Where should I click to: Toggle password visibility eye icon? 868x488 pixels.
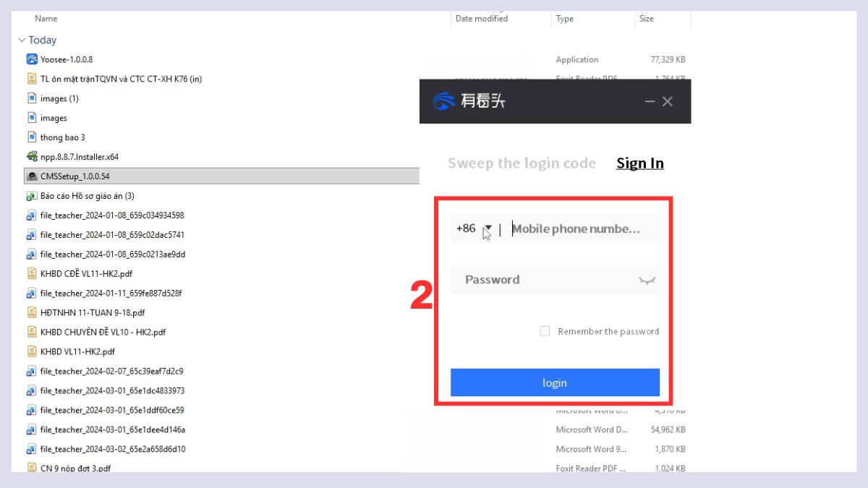(x=647, y=281)
